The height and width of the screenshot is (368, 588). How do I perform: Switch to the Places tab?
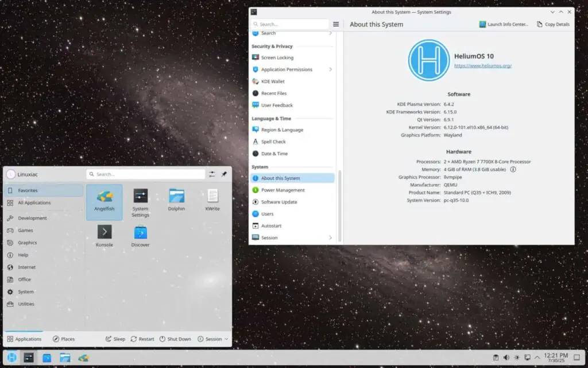pyautogui.click(x=64, y=339)
